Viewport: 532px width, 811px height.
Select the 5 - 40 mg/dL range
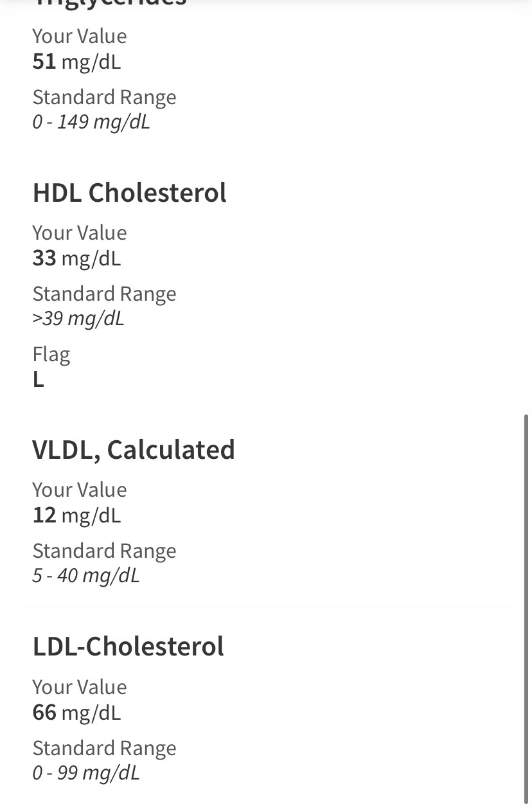pos(85,575)
